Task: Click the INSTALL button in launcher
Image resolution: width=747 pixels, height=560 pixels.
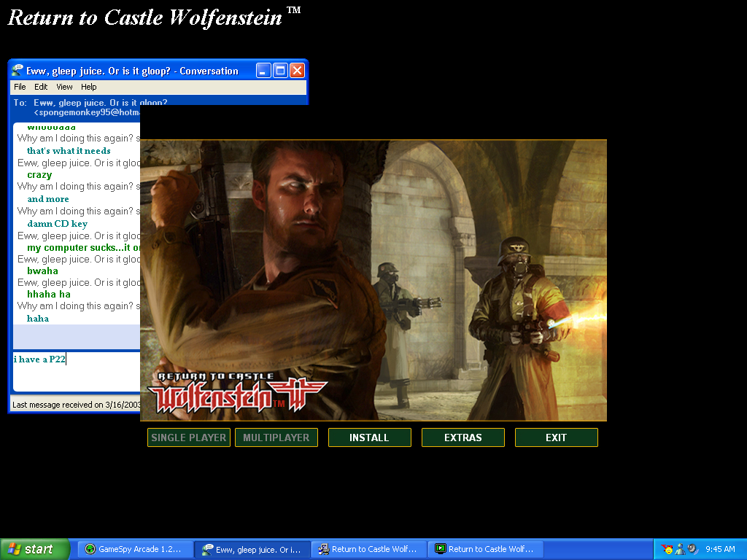Action: [369, 437]
